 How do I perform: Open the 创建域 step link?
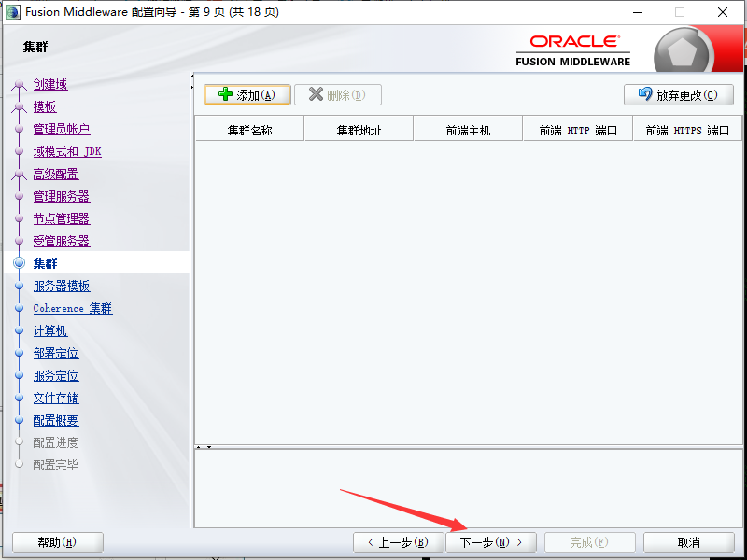50,84
